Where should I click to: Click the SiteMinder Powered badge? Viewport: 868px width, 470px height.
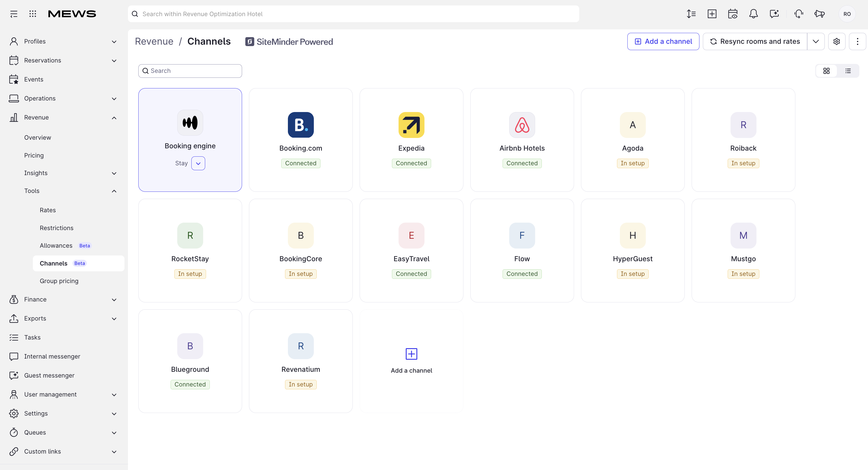point(289,42)
